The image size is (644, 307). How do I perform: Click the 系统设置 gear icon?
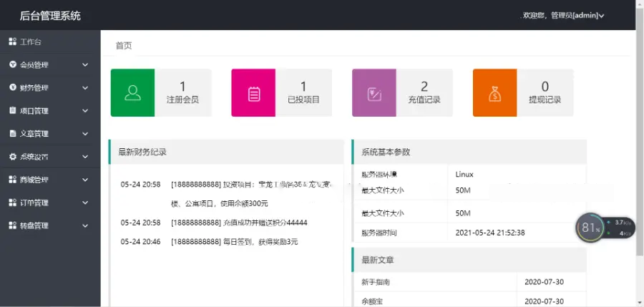13,157
